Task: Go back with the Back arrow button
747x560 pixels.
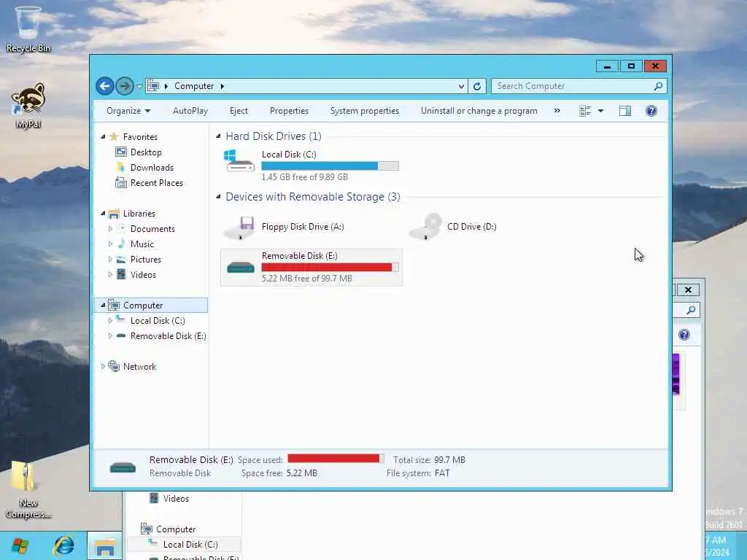Action: coord(105,86)
